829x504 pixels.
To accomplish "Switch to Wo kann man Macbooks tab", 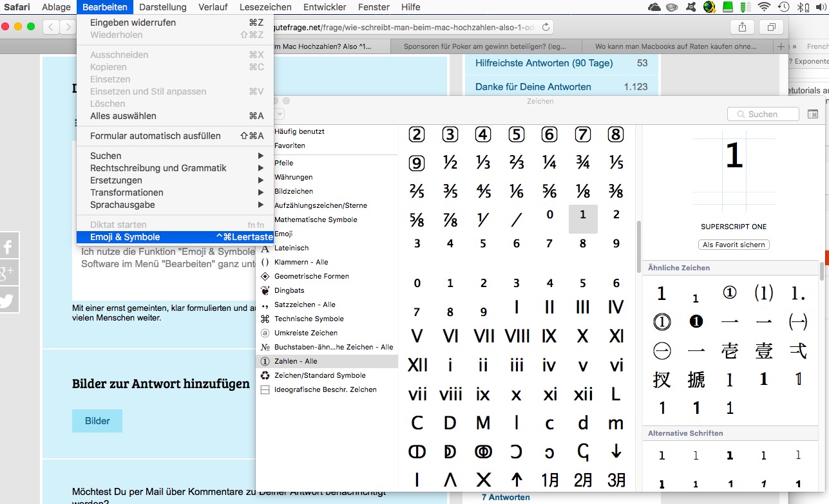I will coord(676,46).
